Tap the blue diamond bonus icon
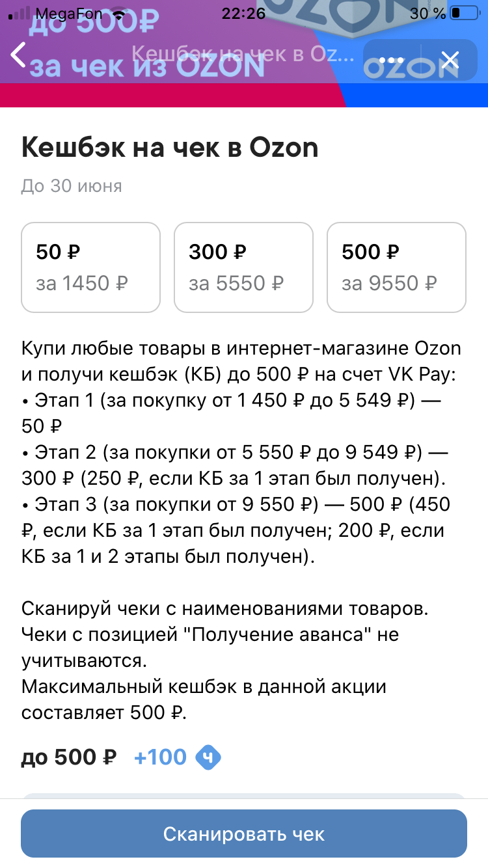The width and height of the screenshot is (488, 868). point(209,757)
